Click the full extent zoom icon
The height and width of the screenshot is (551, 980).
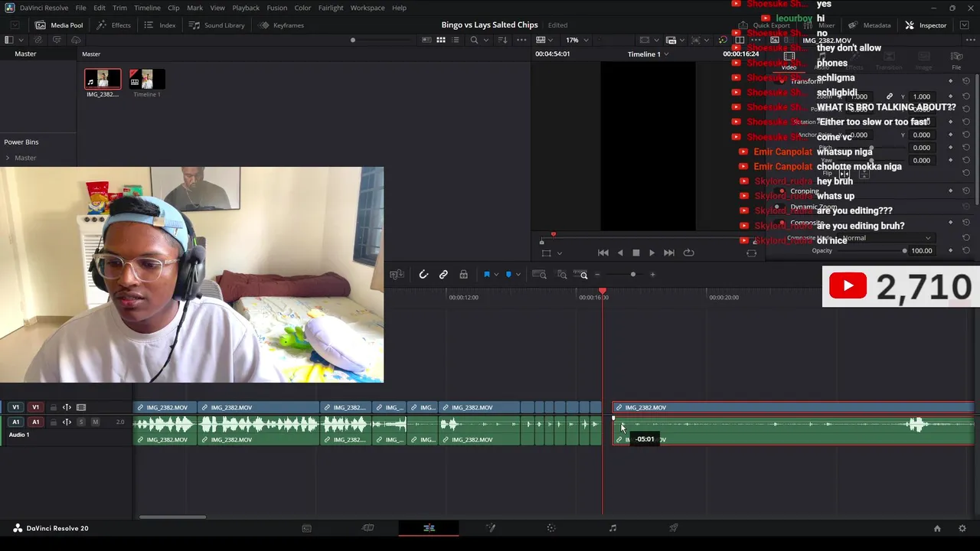[x=539, y=275]
